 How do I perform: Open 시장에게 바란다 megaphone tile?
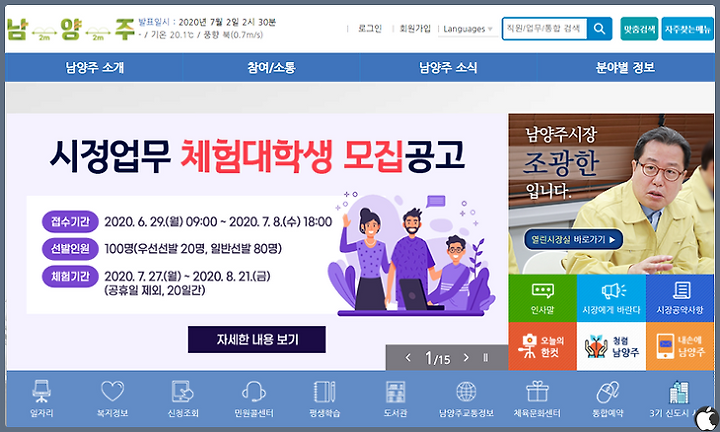point(611,298)
